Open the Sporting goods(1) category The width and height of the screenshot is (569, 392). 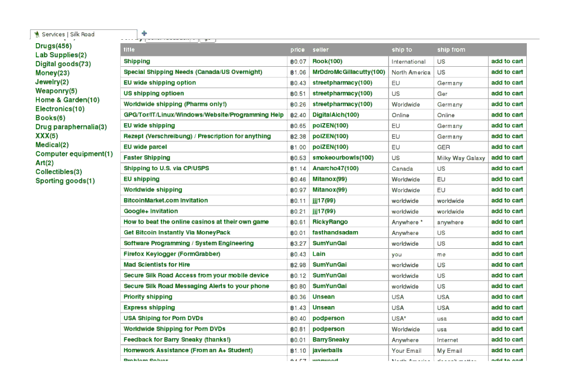point(65,181)
